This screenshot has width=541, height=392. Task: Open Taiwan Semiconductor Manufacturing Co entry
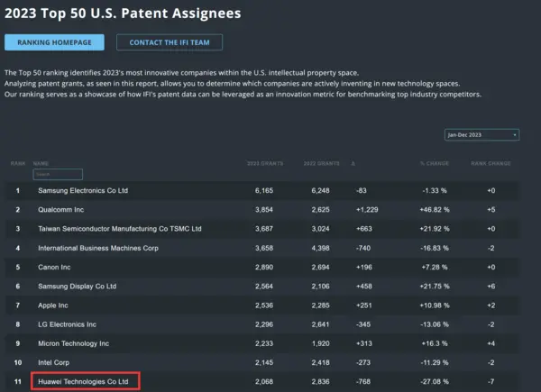coord(119,229)
